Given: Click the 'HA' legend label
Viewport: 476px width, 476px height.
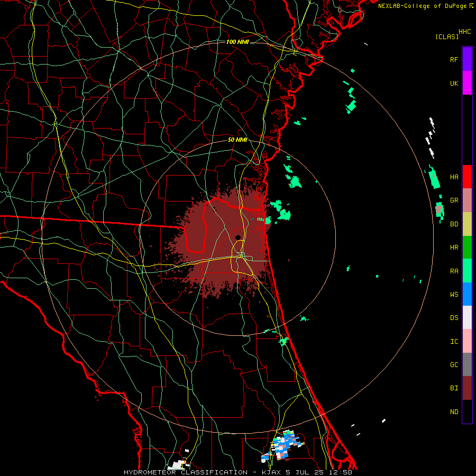Looking at the screenshot, I should [454, 177].
